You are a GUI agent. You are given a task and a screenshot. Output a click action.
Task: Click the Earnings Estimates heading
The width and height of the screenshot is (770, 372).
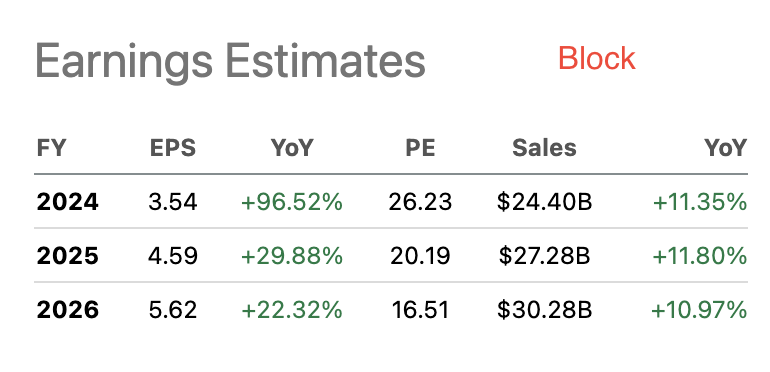[x=230, y=62]
